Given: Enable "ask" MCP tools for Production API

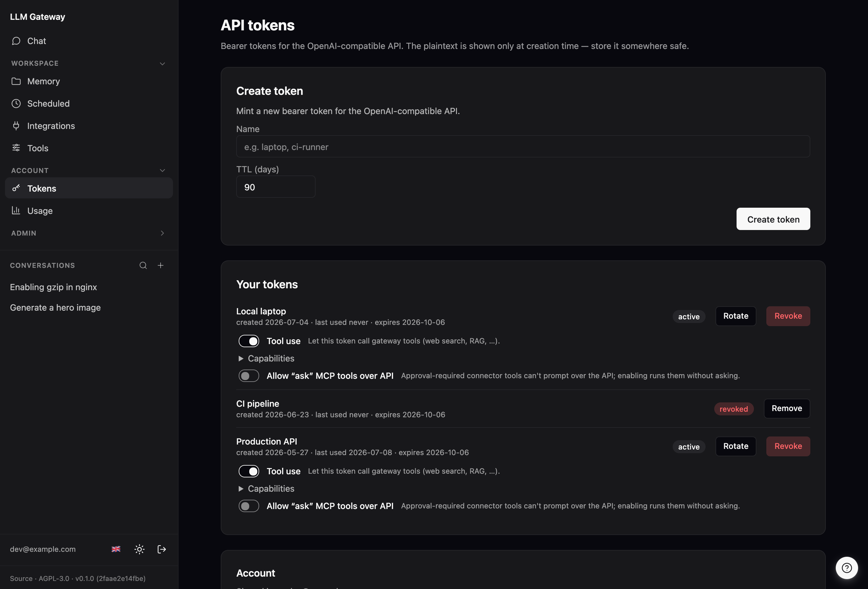Looking at the screenshot, I should click(x=249, y=506).
